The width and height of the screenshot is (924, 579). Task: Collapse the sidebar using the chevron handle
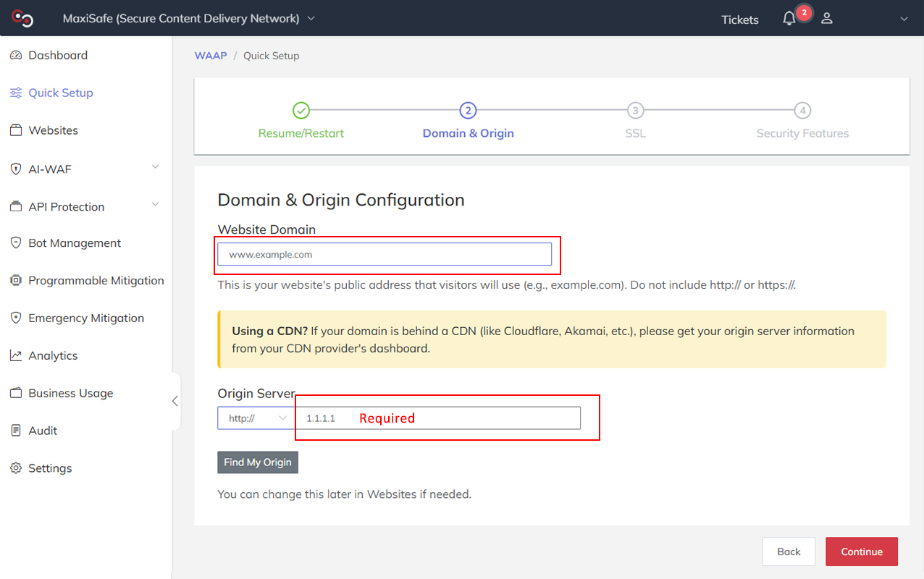[x=175, y=400]
